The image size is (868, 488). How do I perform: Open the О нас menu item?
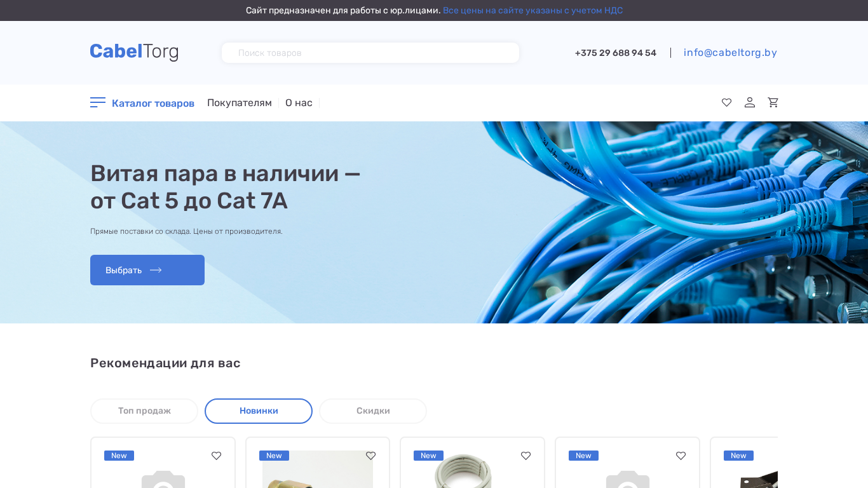(x=299, y=103)
